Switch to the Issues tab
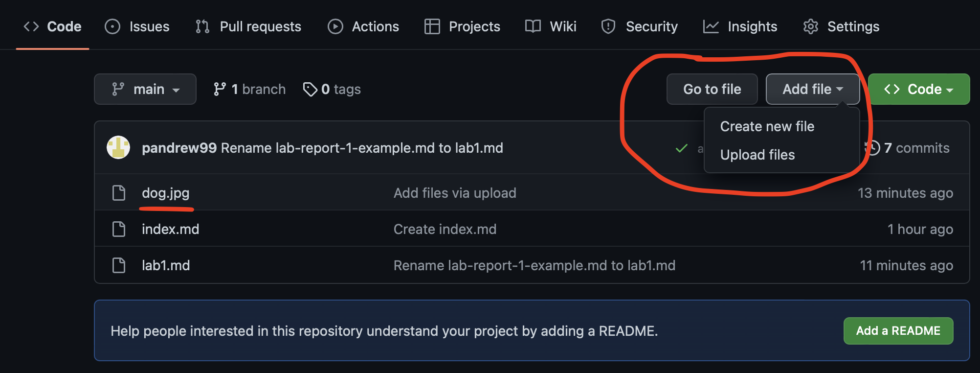This screenshot has height=373, width=980. pos(137,26)
